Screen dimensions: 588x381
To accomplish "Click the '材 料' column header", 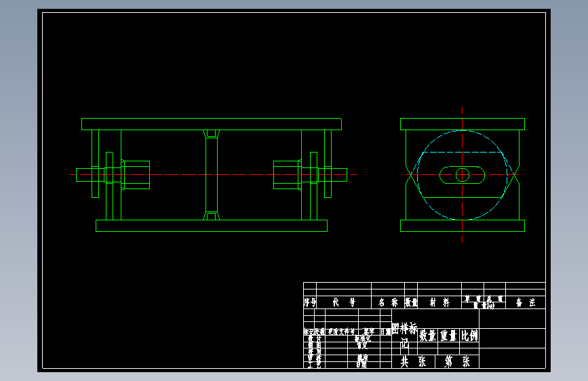I will click(439, 302).
